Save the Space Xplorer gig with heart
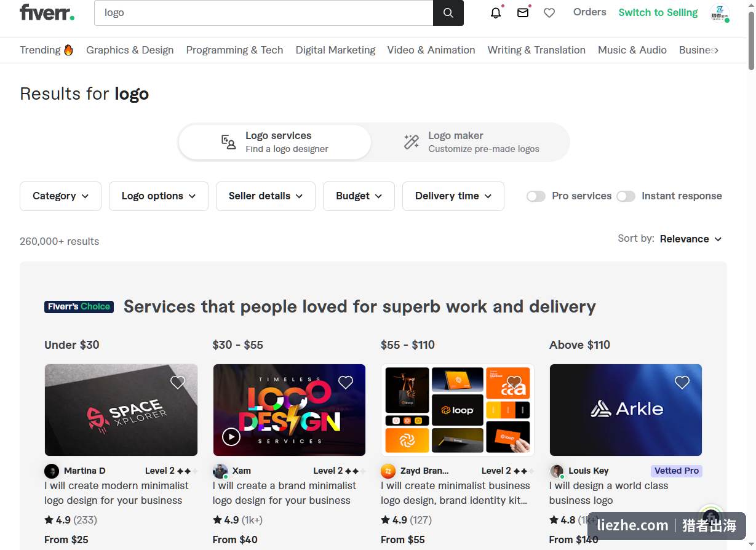This screenshot has width=756, height=550. click(x=178, y=383)
